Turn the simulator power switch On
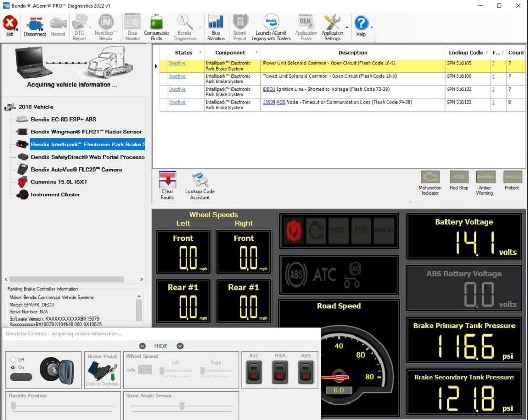 (12, 368)
